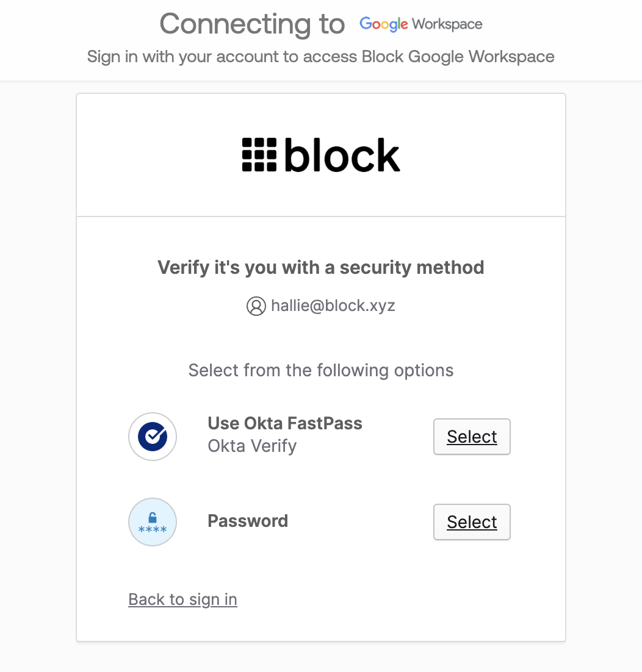642x672 pixels.
Task: Click the colorful Google wordmark in header
Action: pos(383,24)
